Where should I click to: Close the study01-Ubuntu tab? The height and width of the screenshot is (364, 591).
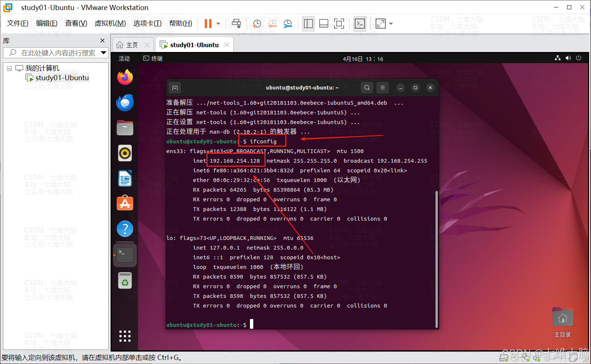[227, 45]
